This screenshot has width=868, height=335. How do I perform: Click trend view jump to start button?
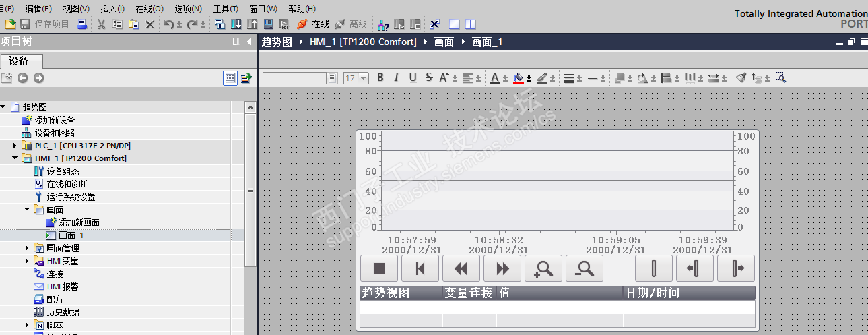tap(420, 268)
